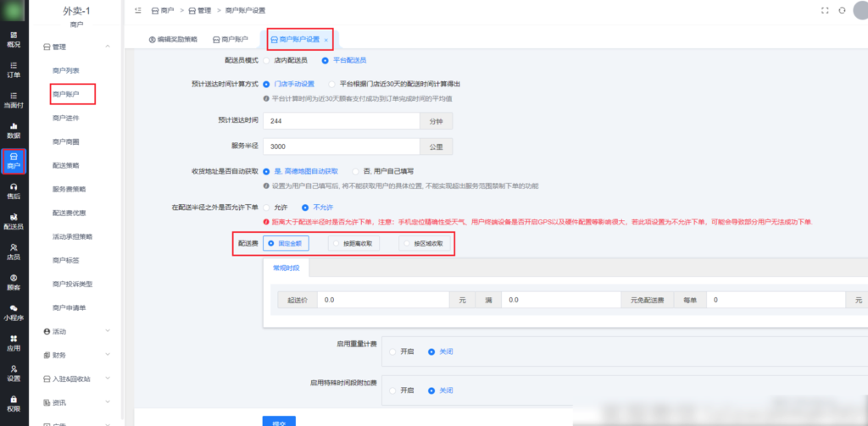Expand the 入驻&回收站 menu group
868x426 pixels.
coord(108,379)
